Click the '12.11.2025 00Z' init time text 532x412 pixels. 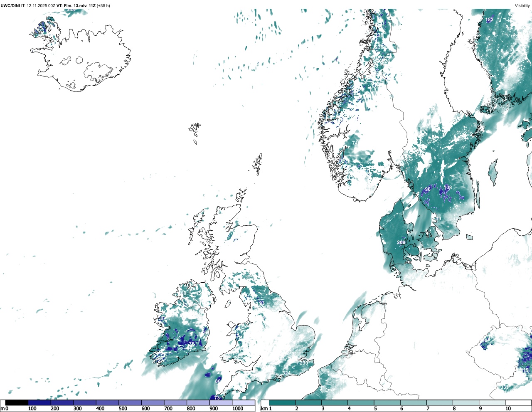coord(41,5)
